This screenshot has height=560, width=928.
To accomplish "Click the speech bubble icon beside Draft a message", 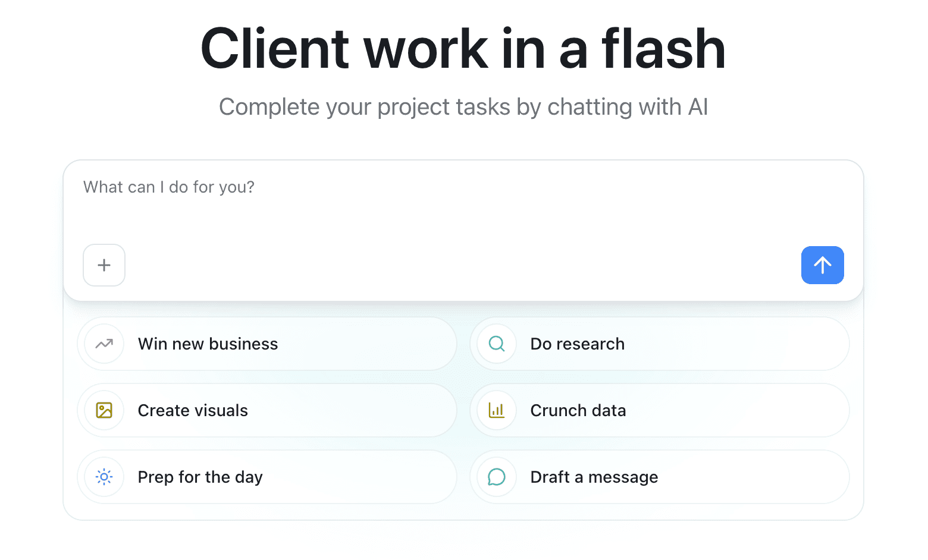I will (496, 477).
